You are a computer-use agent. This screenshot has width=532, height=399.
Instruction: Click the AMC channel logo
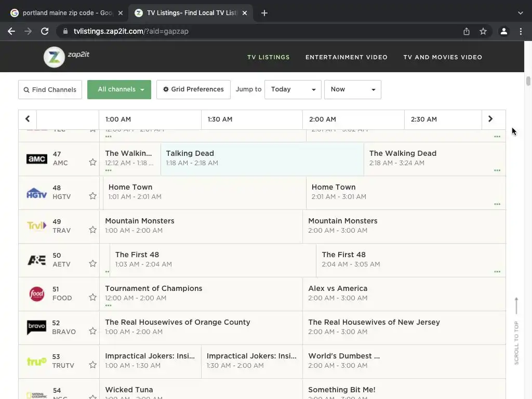click(x=36, y=158)
